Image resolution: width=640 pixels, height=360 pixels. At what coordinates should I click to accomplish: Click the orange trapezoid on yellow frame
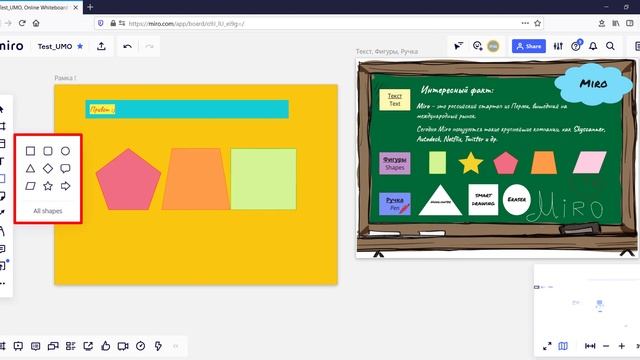196,179
